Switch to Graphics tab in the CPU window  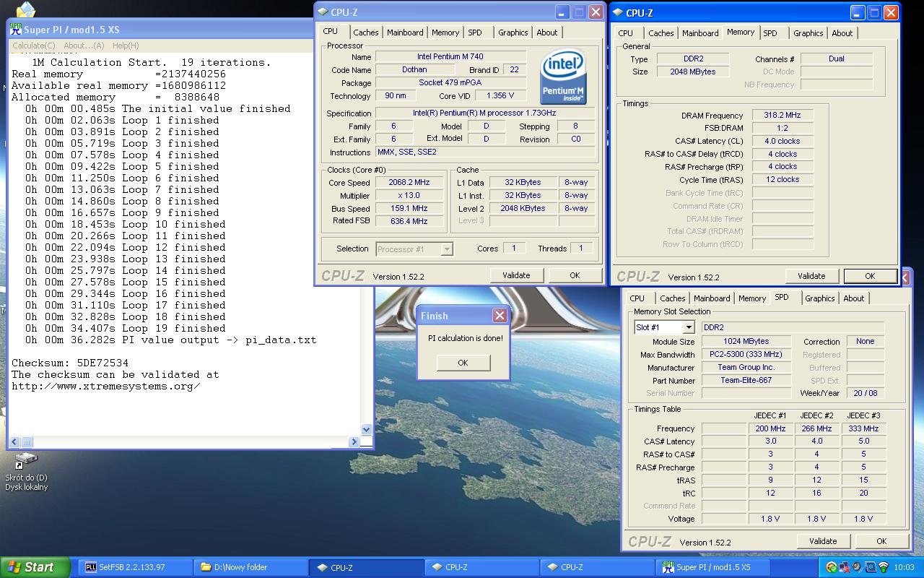coord(513,33)
